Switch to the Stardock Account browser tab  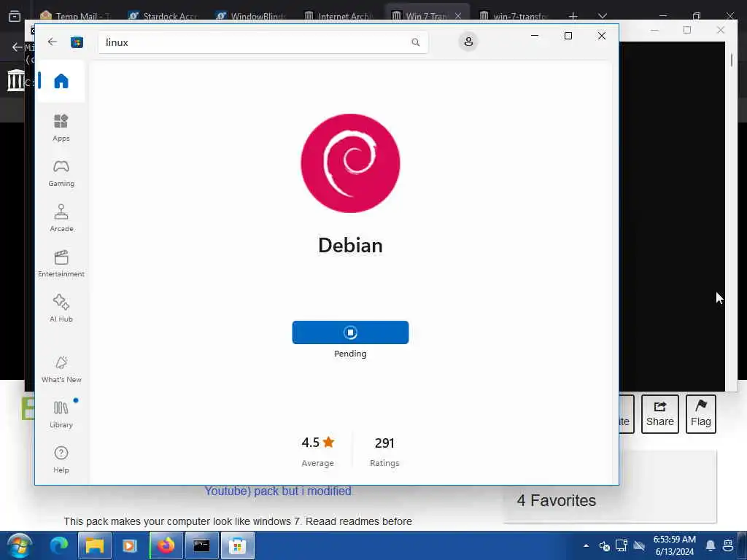click(163, 16)
